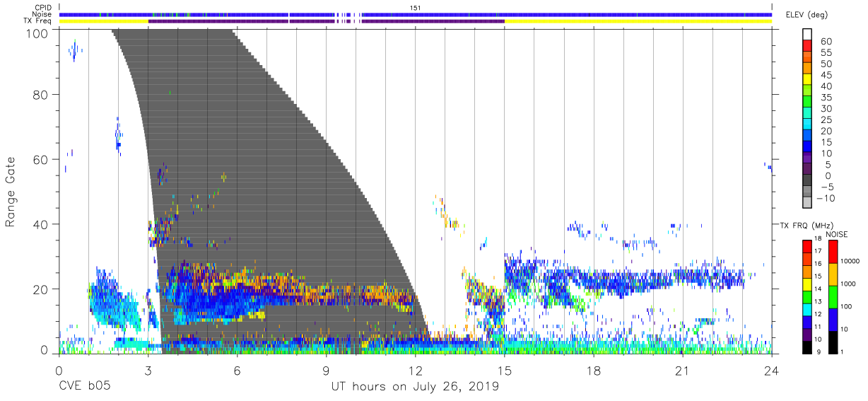Click the '80' tick label on Range Gate axis
This screenshot has height=401, width=868.
click(42, 95)
